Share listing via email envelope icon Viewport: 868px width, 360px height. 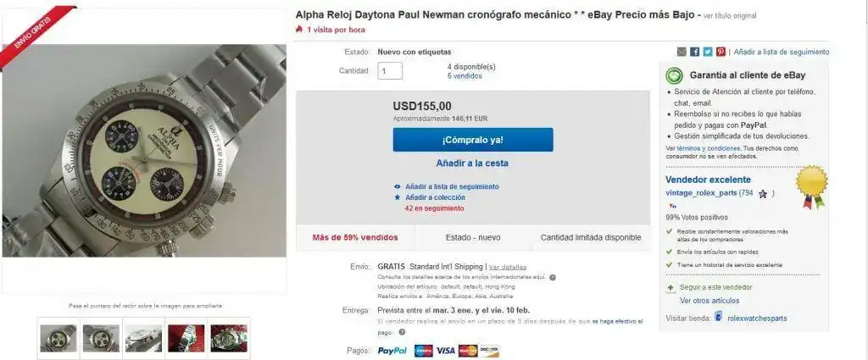(x=682, y=52)
